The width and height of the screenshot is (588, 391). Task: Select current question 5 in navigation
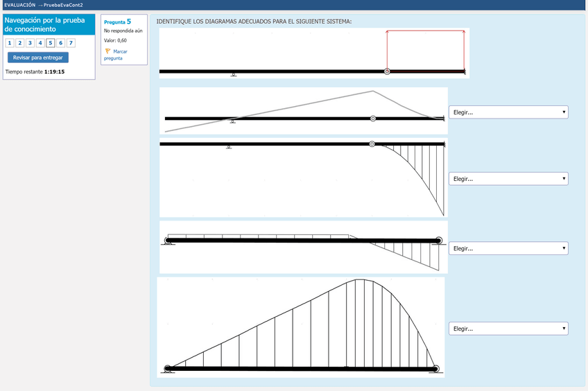click(50, 43)
